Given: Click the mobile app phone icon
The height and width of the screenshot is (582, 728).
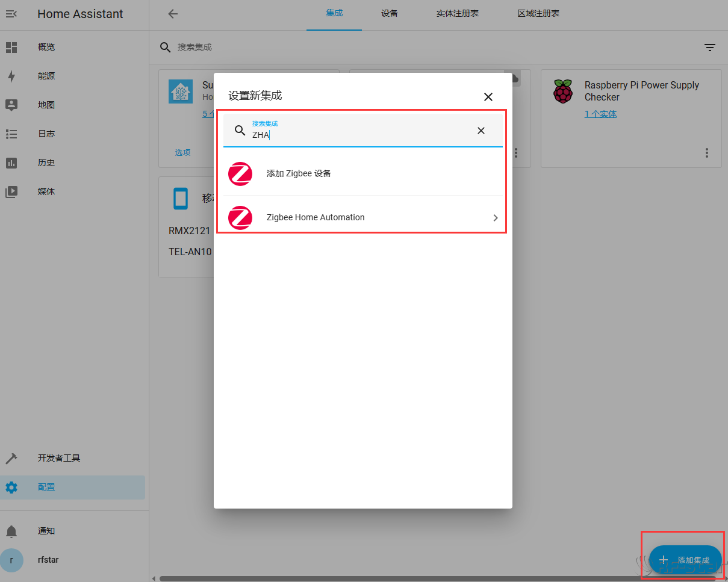Looking at the screenshot, I should 181,199.
